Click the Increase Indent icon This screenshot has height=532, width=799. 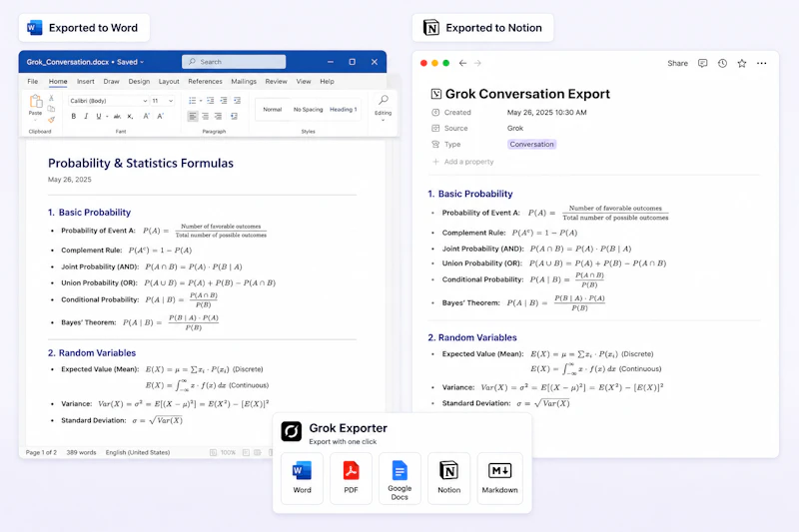click(224, 101)
